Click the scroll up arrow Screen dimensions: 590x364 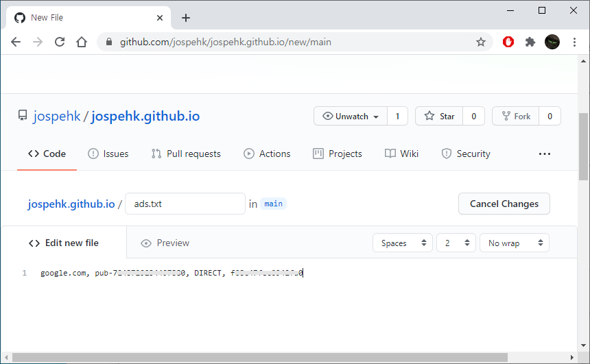[x=583, y=61]
